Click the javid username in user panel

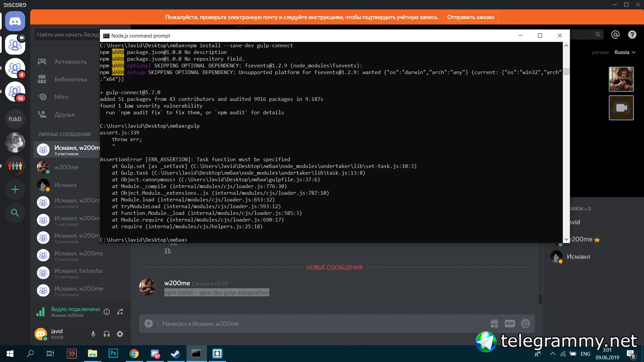pyautogui.click(x=57, y=331)
